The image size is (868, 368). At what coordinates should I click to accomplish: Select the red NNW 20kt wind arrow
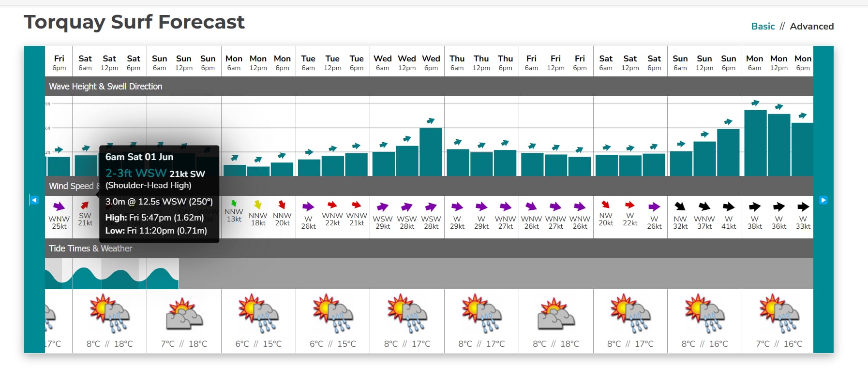[282, 205]
